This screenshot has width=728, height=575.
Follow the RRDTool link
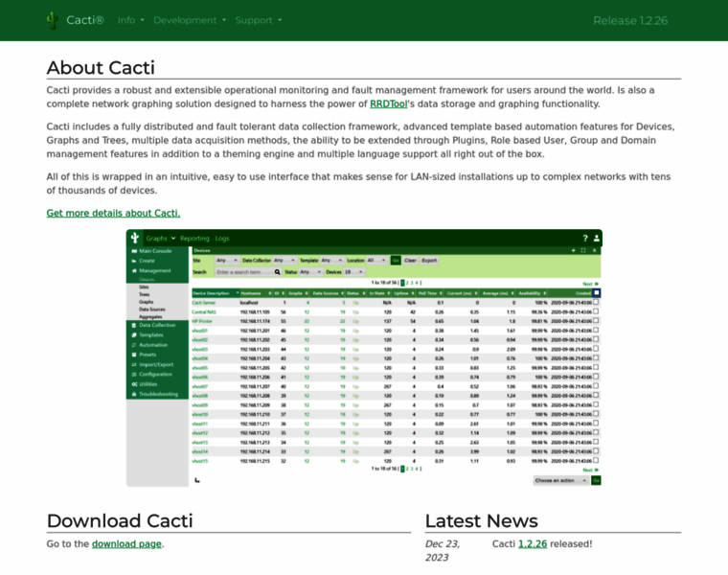coord(389,104)
